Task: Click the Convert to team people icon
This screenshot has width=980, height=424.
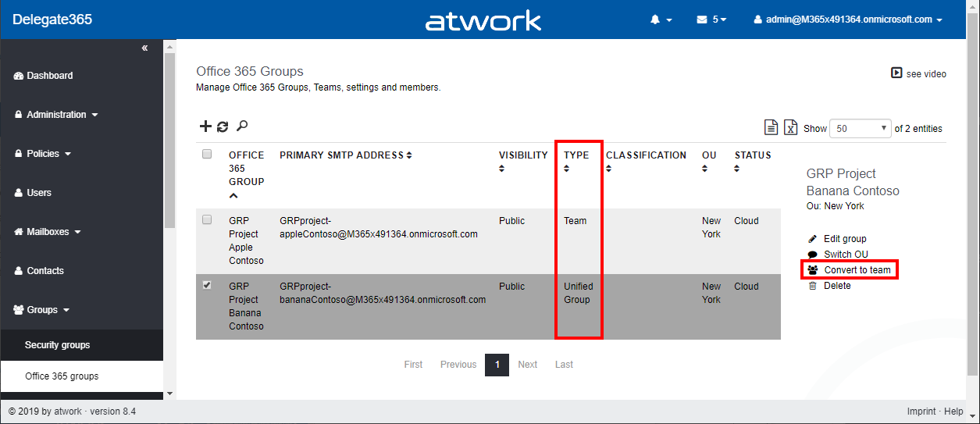Action: [813, 270]
